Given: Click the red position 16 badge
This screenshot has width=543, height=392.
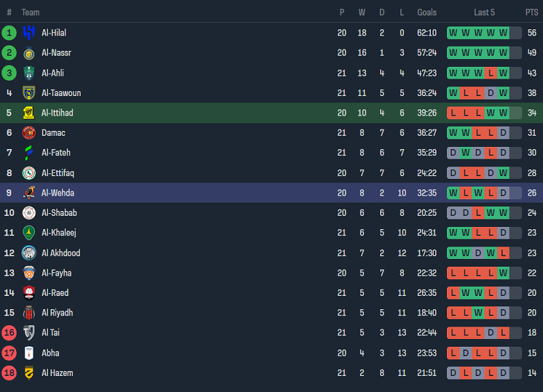Looking at the screenshot, I should click(x=9, y=333).
